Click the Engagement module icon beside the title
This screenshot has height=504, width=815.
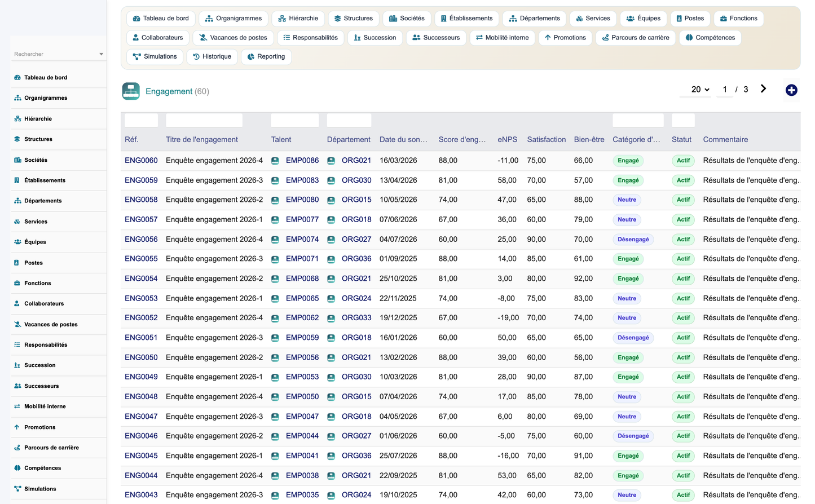[131, 91]
